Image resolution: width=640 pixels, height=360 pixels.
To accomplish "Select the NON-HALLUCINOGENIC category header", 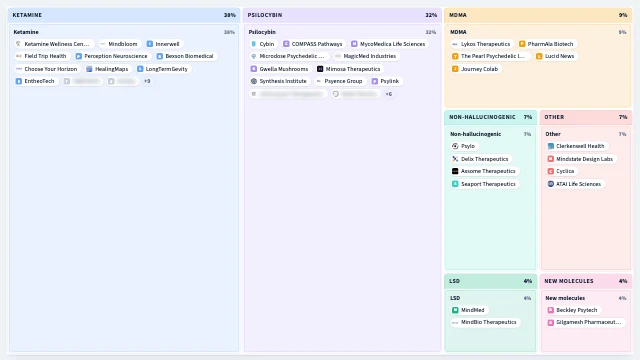I will pos(491,117).
